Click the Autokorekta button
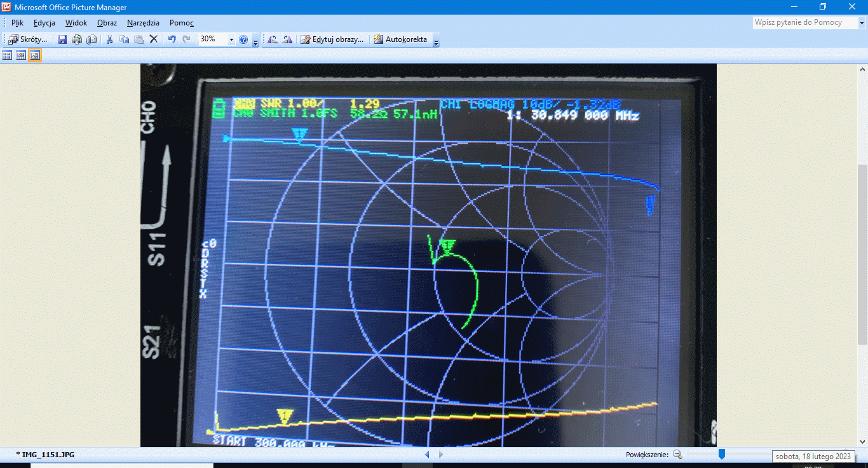Screen dimensions: 868x468 400,39
